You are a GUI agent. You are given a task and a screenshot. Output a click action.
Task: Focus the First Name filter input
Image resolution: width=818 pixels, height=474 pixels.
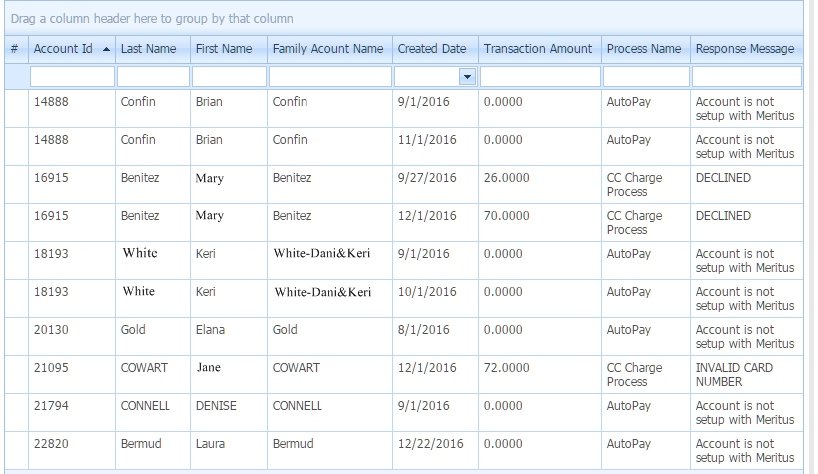point(229,77)
